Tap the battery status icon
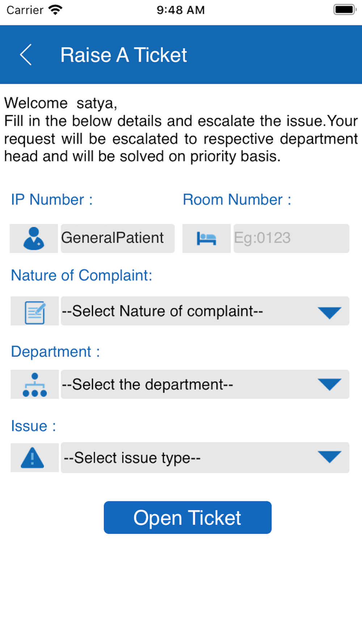 345,10
